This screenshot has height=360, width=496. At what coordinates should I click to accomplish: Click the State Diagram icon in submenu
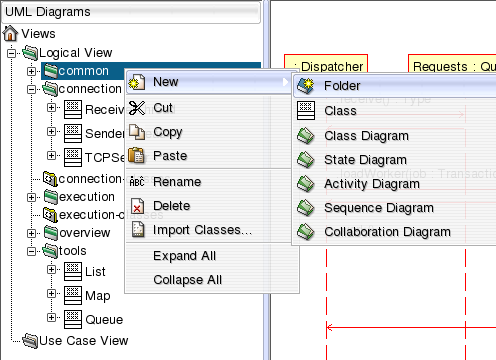[x=306, y=160]
